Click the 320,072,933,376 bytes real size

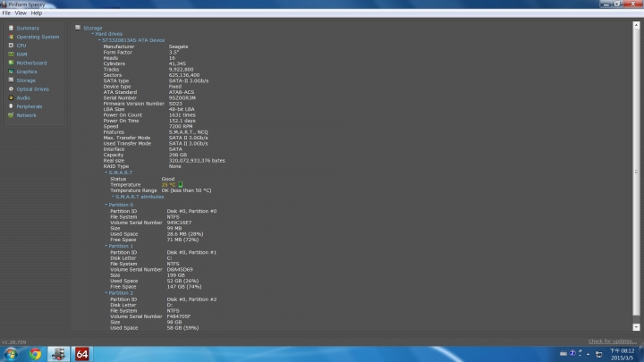197,161
